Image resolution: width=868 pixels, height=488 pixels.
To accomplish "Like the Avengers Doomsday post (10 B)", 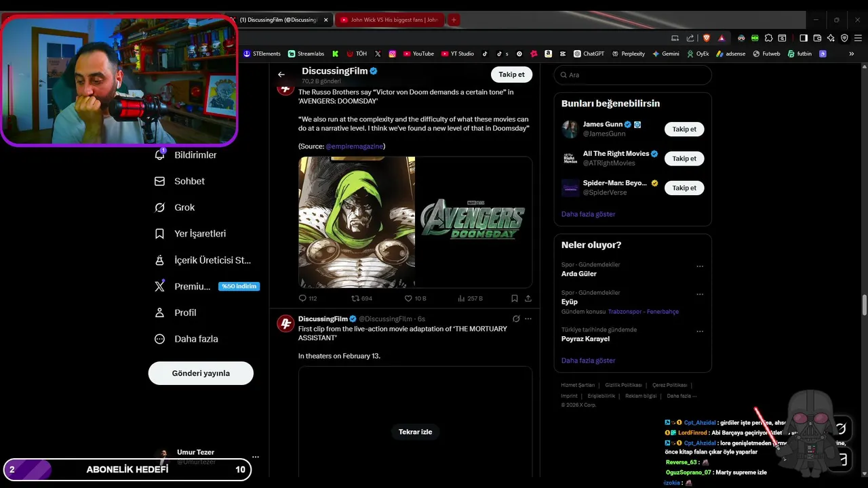I will click(415, 298).
